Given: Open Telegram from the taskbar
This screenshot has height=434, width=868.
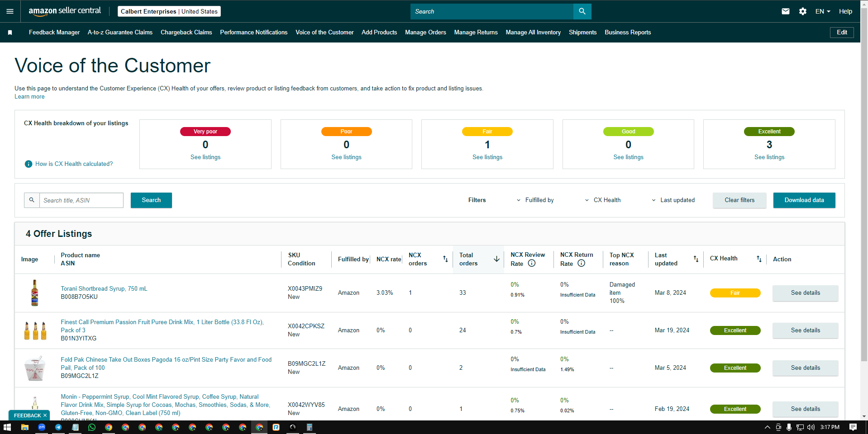Looking at the screenshot, I should [58, 427].
